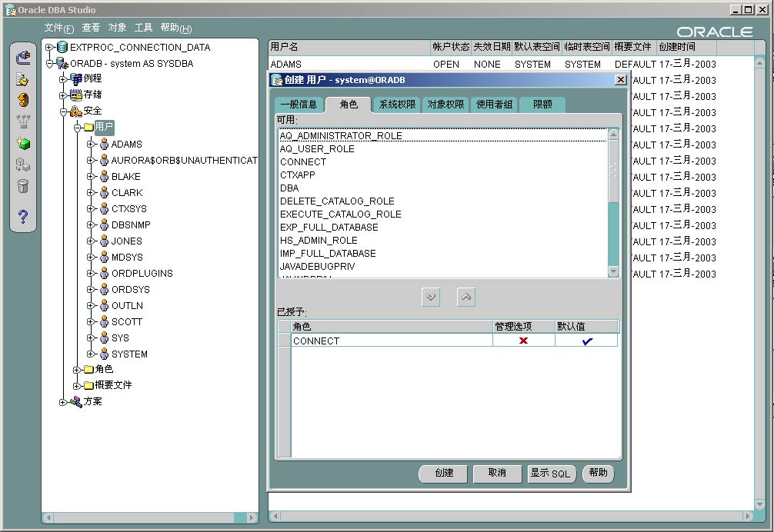
Task: Click the 帮助 button in dialog
Action: click(x=599, y=474)
